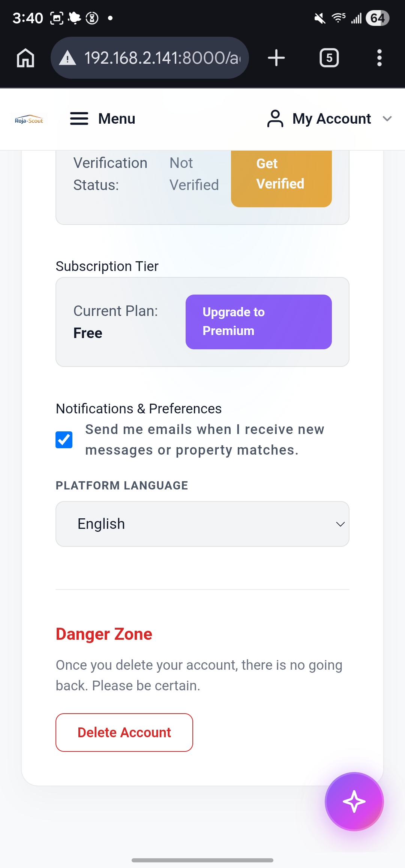Screen dimensions: 405x868
Task: Open a new browser tab
Action: (x=276, y=58)
